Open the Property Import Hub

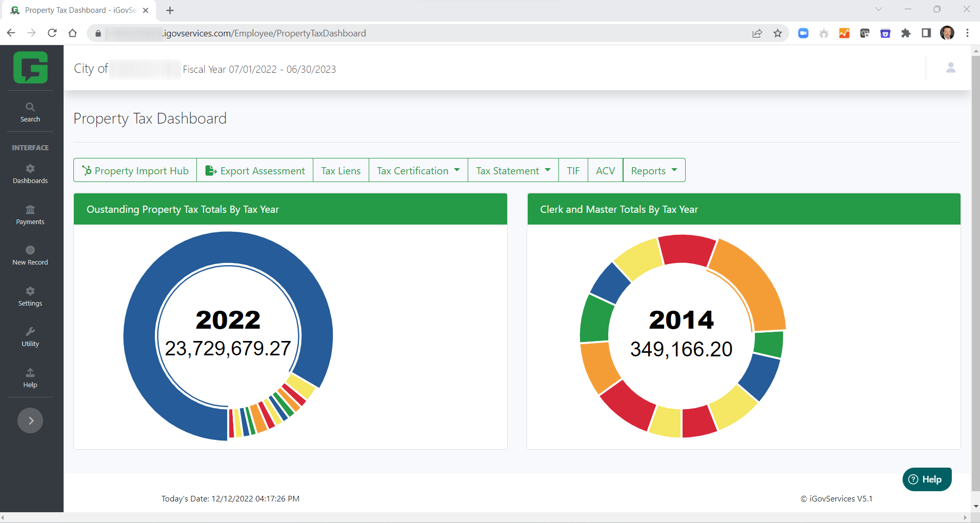point(135,170)
